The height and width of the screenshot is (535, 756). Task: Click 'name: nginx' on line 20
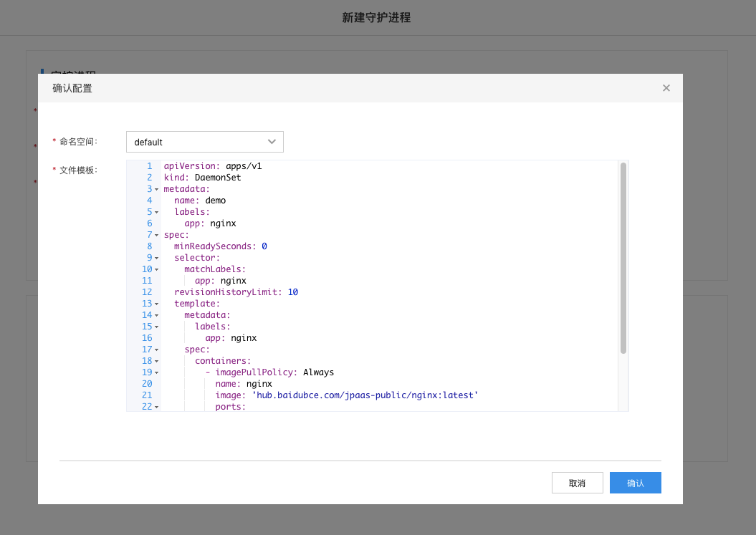point(244,384)
